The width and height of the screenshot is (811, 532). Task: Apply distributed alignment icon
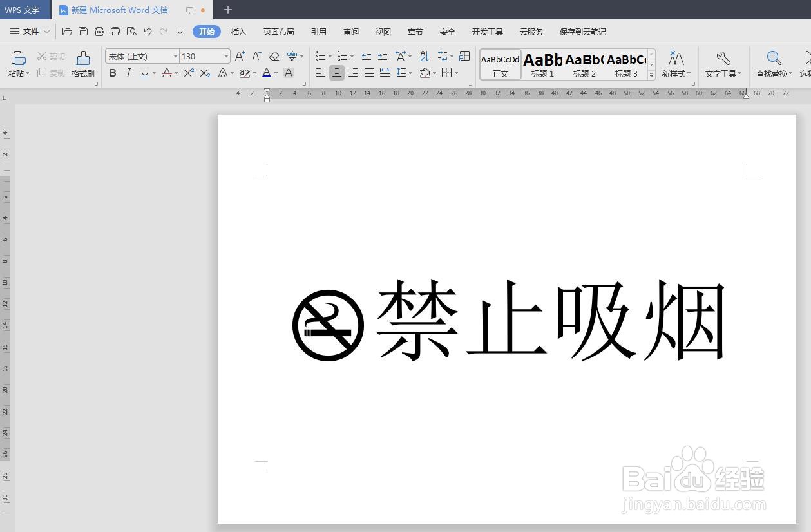(385, 73)
